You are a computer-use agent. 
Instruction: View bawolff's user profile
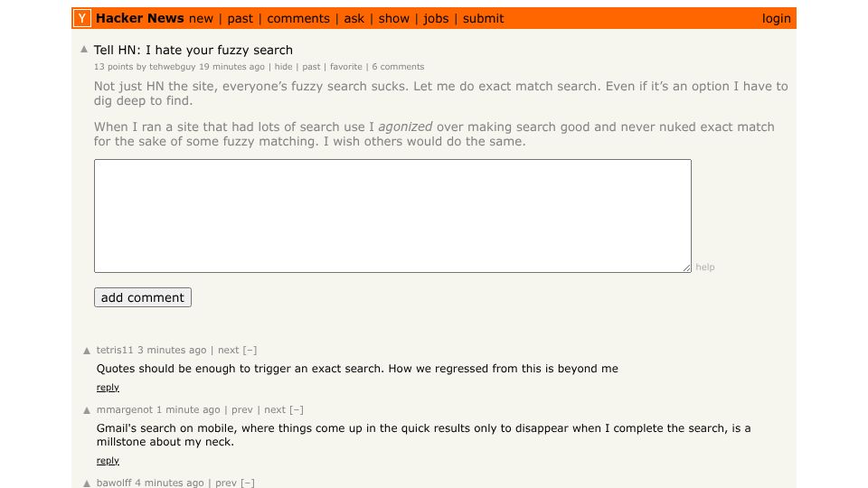[x=114, y=483]
